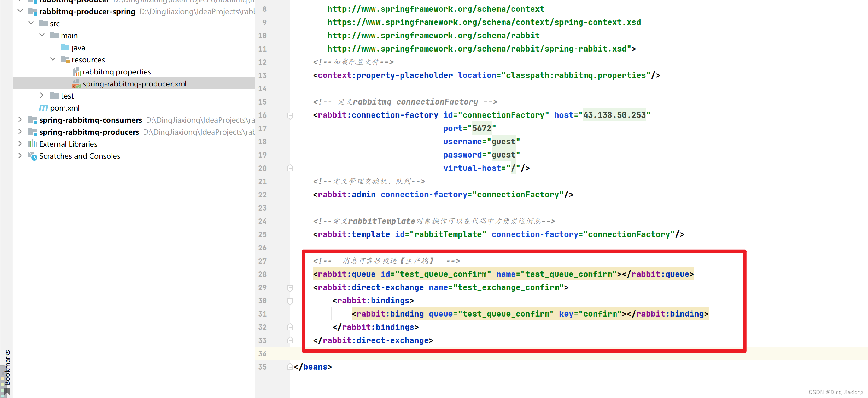
Task: Click name="test_exchange_confirm" attribute
Action: tap(496, 287)
